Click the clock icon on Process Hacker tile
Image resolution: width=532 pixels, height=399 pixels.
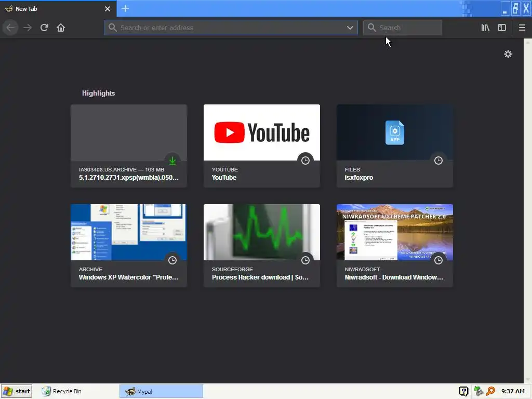coord(305,260)
